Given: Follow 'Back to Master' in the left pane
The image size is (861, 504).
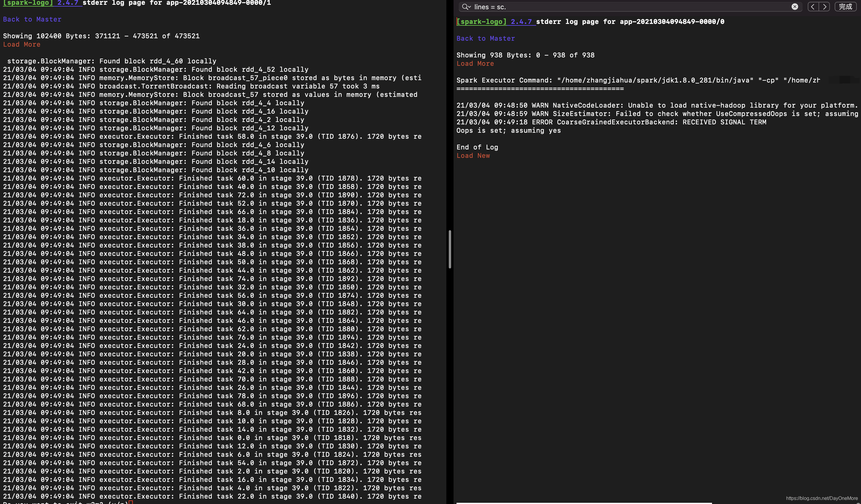Looking at the screenshot, I should (x=32, y=19).
